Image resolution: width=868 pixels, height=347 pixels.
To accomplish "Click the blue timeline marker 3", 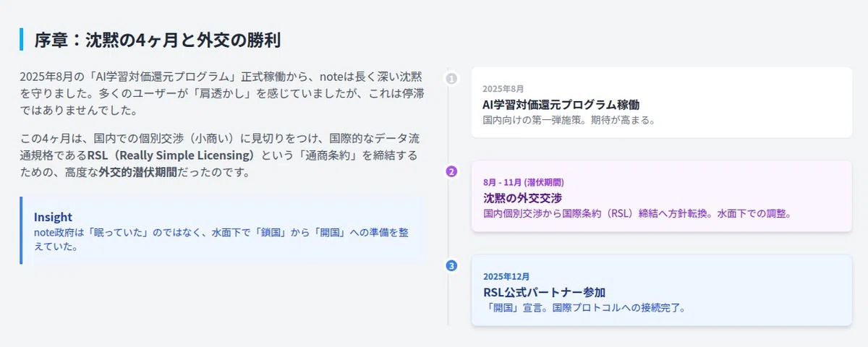I will [451, 265].
